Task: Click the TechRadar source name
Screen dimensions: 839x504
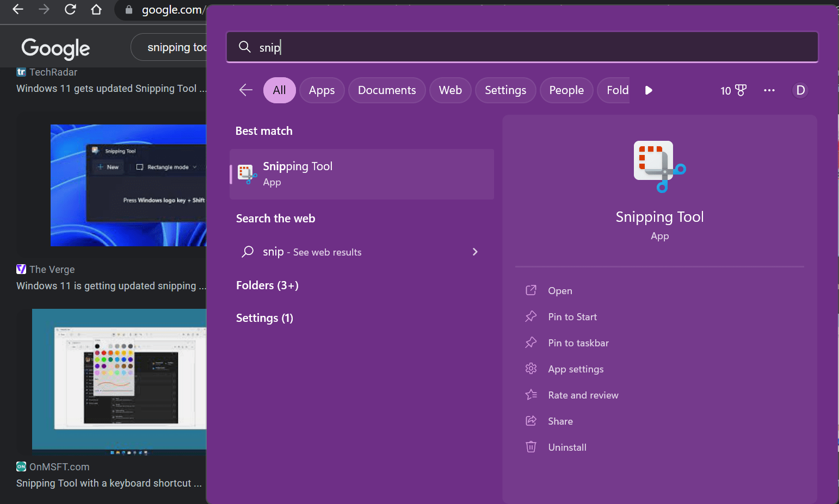Action: tap(53, 72)
